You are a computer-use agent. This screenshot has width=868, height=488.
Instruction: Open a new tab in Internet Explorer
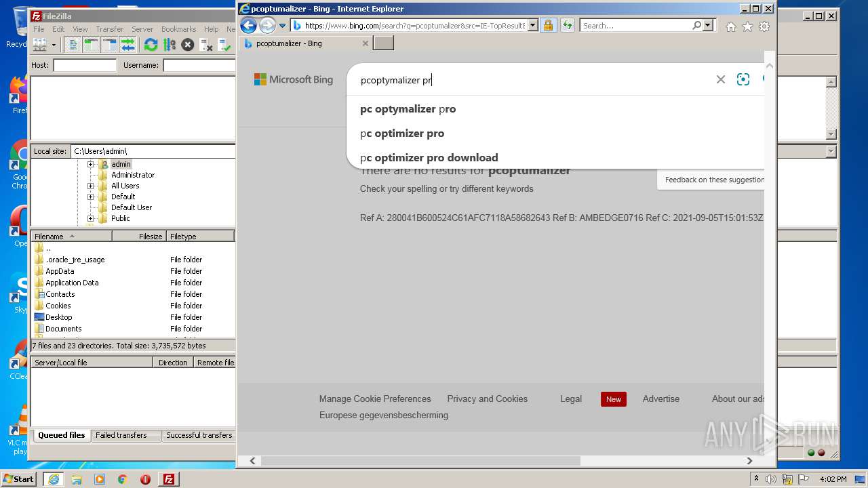384,43
